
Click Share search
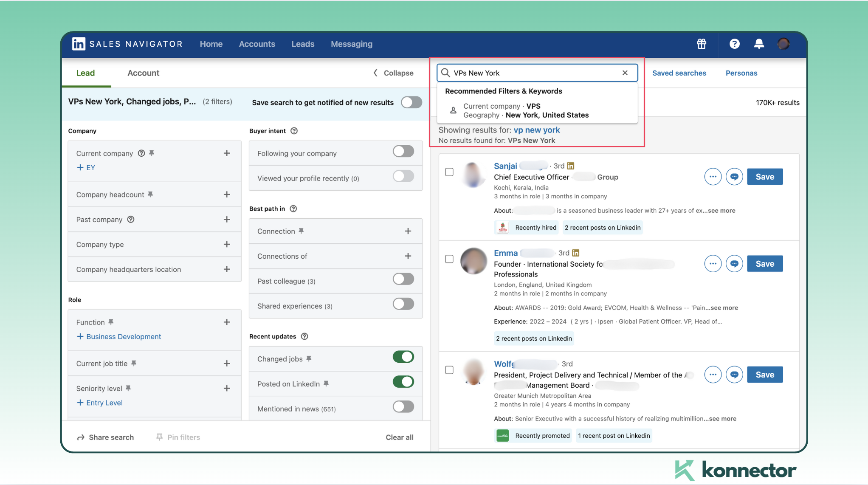105,437
